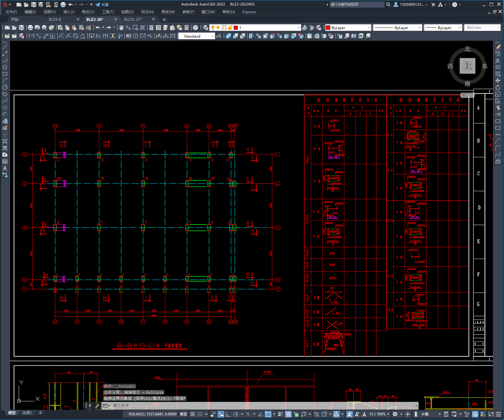Click the Make Object's Layer Current icon
The image size is (504, 420).
click(x=304, y=28)
